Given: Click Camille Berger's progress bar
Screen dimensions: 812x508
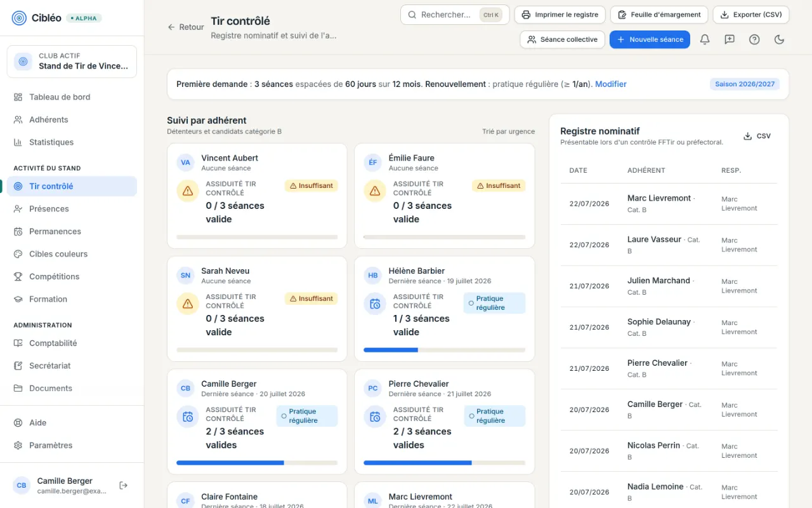Looking at the screenshot, I should point(257,463).
